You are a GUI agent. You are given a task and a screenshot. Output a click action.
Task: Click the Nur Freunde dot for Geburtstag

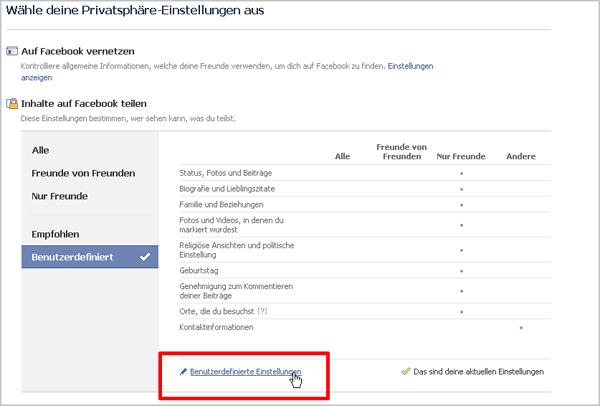[x=461, y=271]
